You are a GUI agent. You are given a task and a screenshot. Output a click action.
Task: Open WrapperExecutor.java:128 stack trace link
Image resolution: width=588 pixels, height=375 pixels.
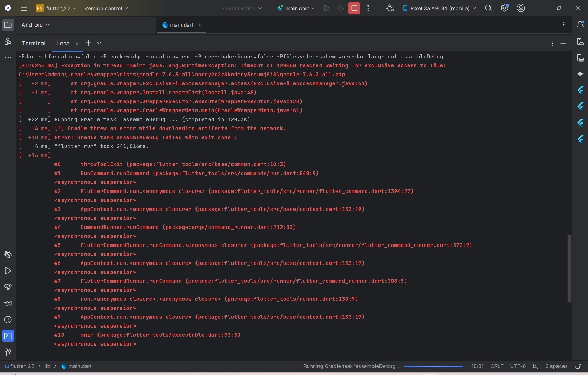coord(261,102)
